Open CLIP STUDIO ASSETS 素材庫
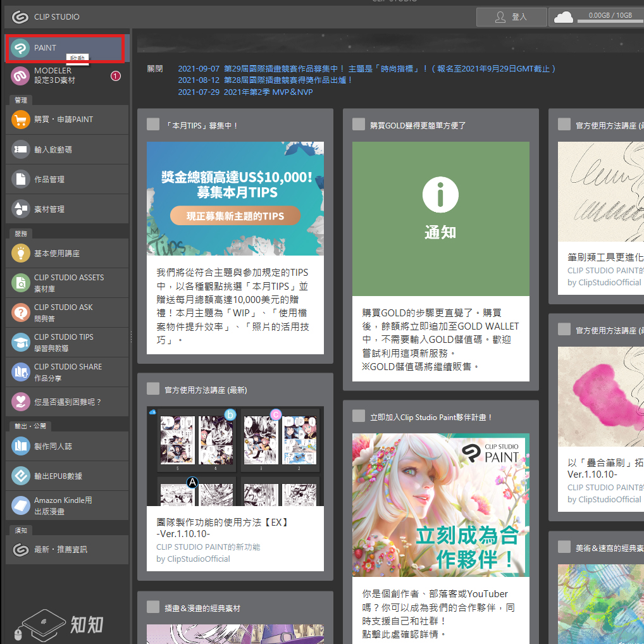 [67, 283]
